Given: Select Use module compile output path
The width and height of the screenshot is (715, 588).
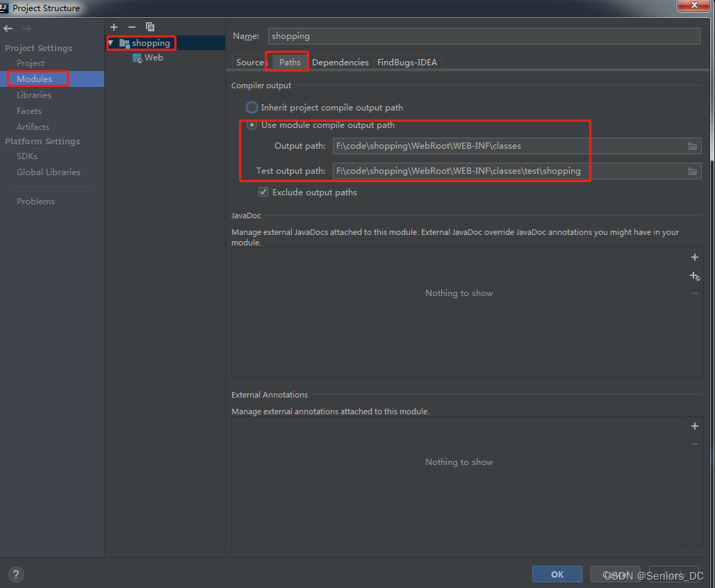Looking at the screenshot, I should tap(252, 125).
